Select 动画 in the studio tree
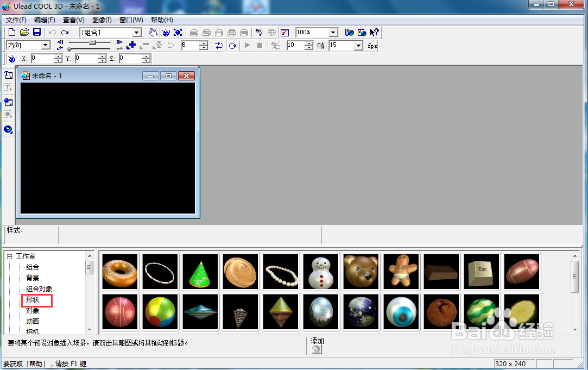Viewport: 588px width, 370px height. coord(33,322)
